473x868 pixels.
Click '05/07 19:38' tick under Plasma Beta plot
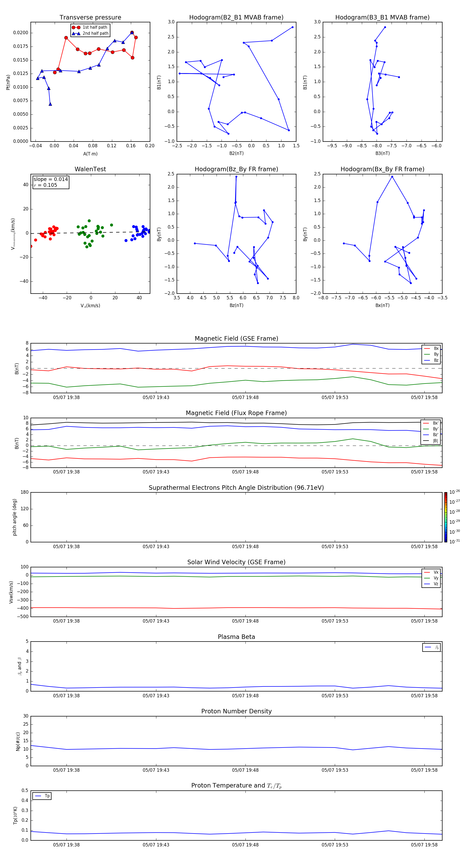click(x=66, y=696)
